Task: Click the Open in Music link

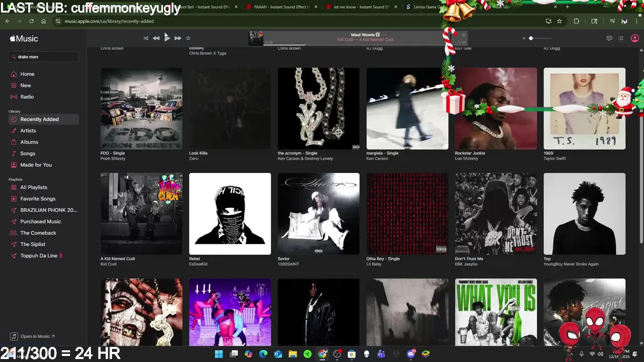Action: pos(33,336)
